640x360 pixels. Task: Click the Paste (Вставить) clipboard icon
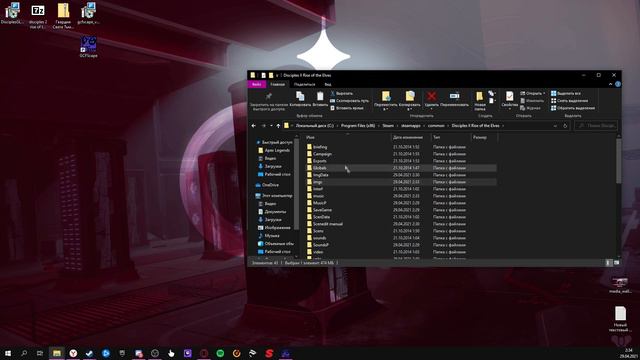(x=320, y=96)
